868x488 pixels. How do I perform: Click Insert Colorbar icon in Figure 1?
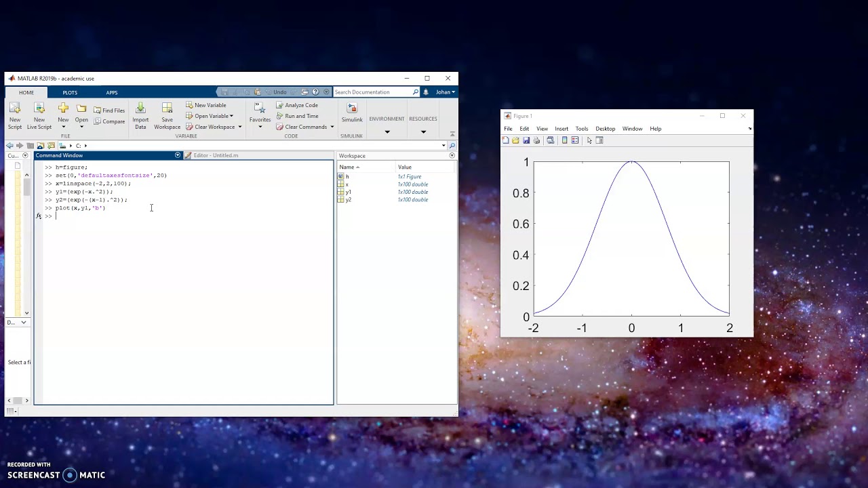coord(564,140)
